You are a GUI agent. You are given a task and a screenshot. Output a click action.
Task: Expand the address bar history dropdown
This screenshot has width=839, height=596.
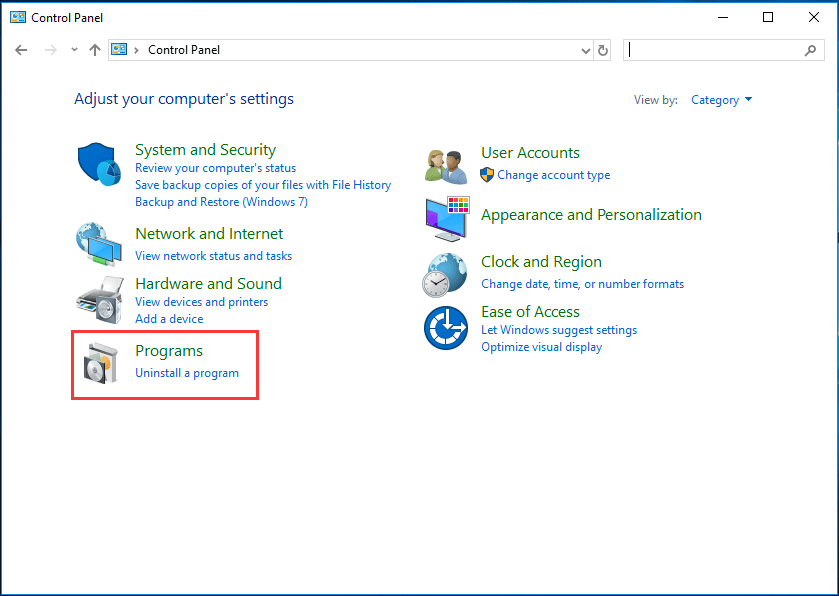pyautogui.click(x=583, y=49)
